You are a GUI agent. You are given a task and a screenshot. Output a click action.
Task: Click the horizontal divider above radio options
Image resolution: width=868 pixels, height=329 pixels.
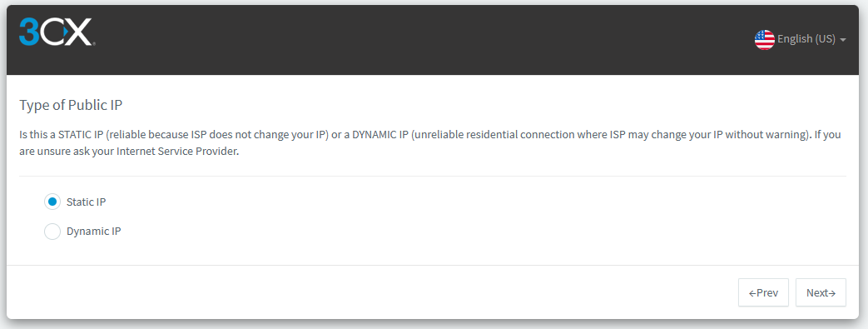pyautogui.click(x=433, y=176)
